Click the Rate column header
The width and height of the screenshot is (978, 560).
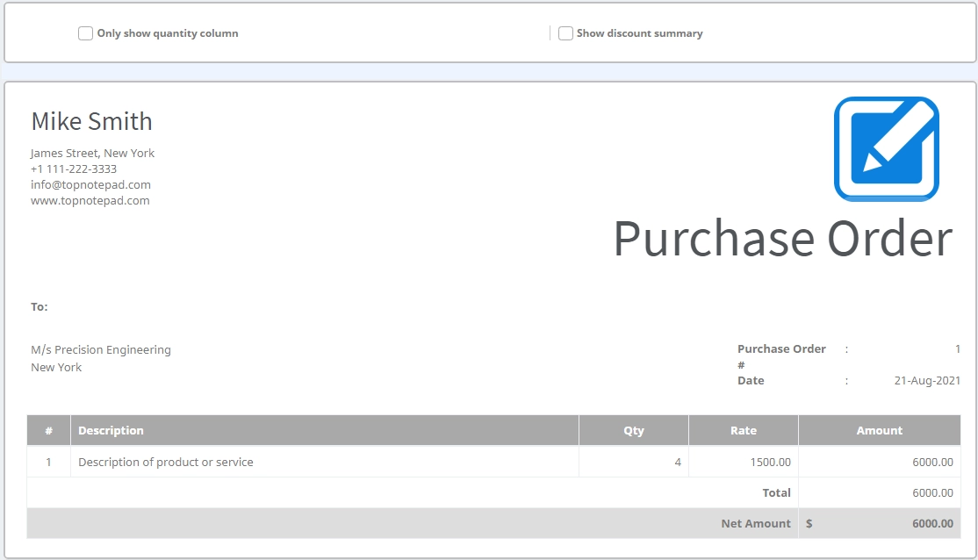click(x=743, y=430)
